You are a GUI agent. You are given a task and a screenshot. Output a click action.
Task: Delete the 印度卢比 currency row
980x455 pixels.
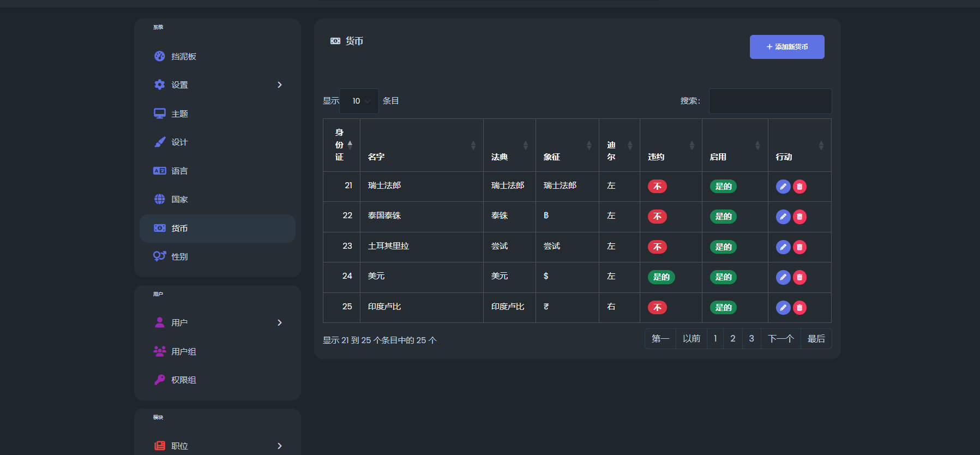[x=799, y=308]
